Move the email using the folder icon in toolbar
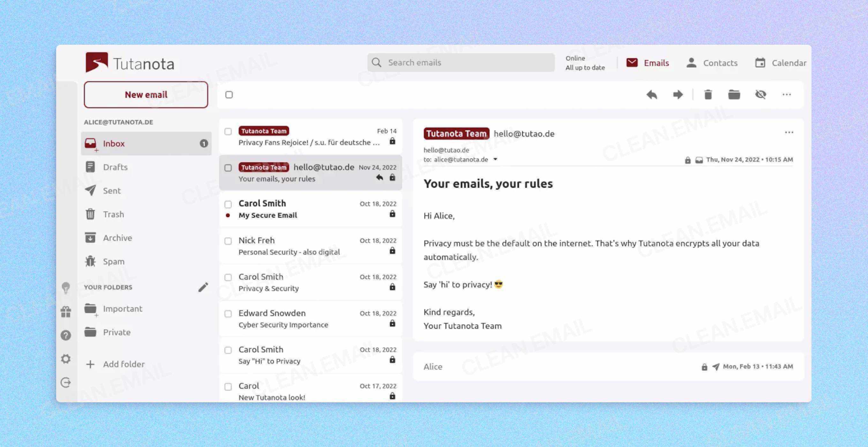This screenshot has height=447, width=868. pyautogui.click(x=734, y=95)
